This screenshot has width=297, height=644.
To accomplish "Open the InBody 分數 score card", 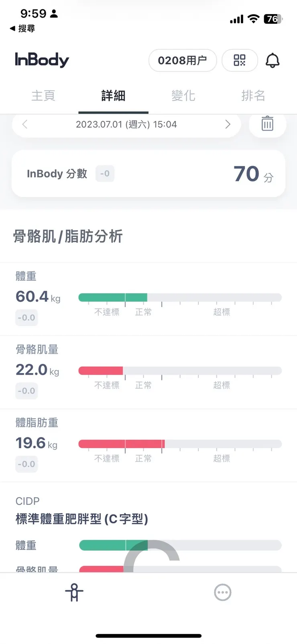I will [148, 174].
